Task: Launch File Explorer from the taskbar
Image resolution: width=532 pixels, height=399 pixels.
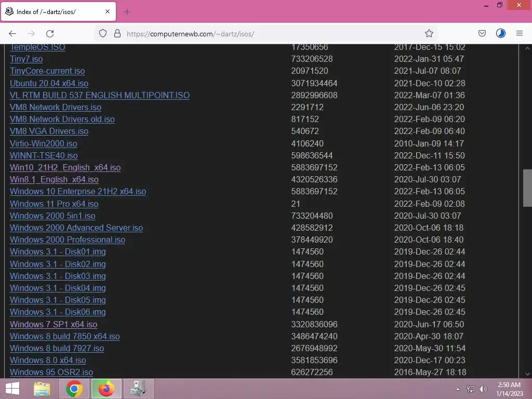Action: 42,389
